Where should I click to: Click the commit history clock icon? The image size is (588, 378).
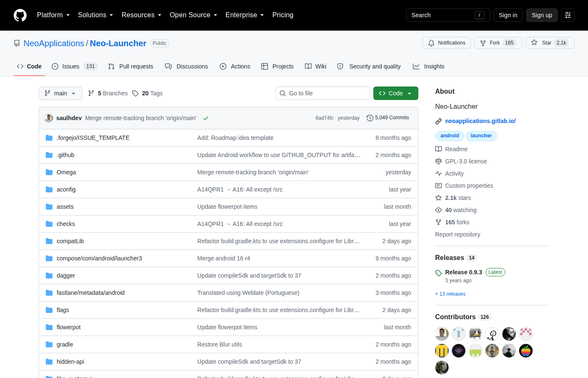pos(370,118)
